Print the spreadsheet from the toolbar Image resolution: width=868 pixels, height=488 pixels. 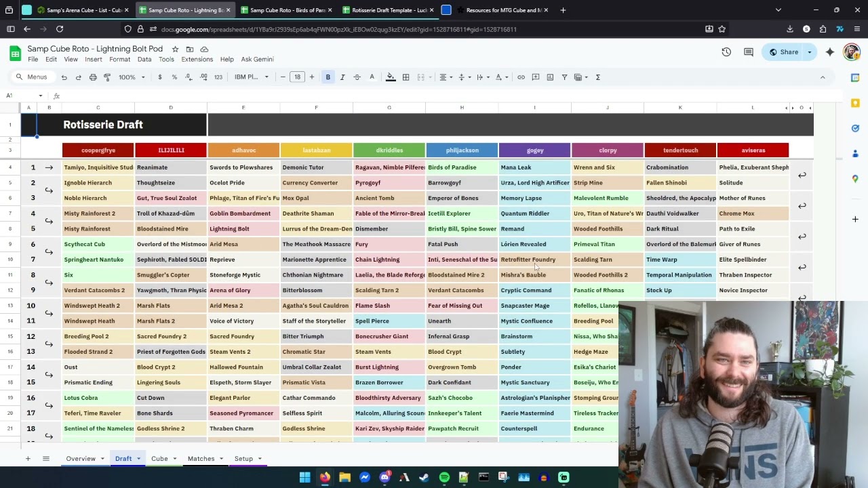93,77
